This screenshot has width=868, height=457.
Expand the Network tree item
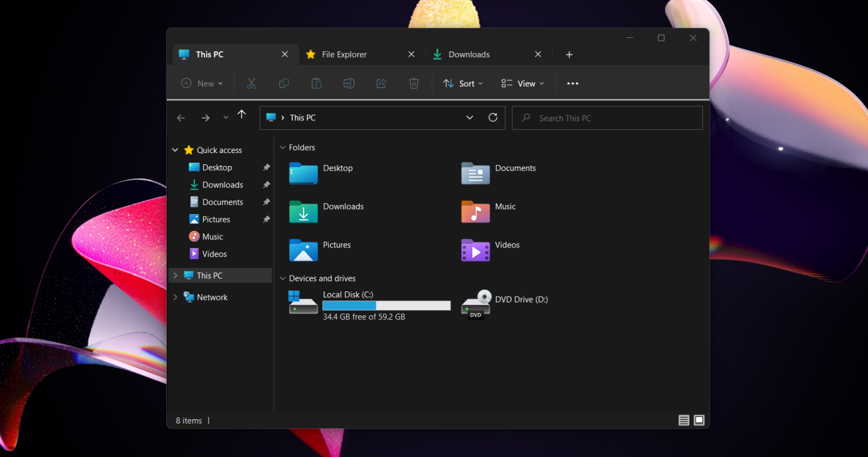point(175,297)
